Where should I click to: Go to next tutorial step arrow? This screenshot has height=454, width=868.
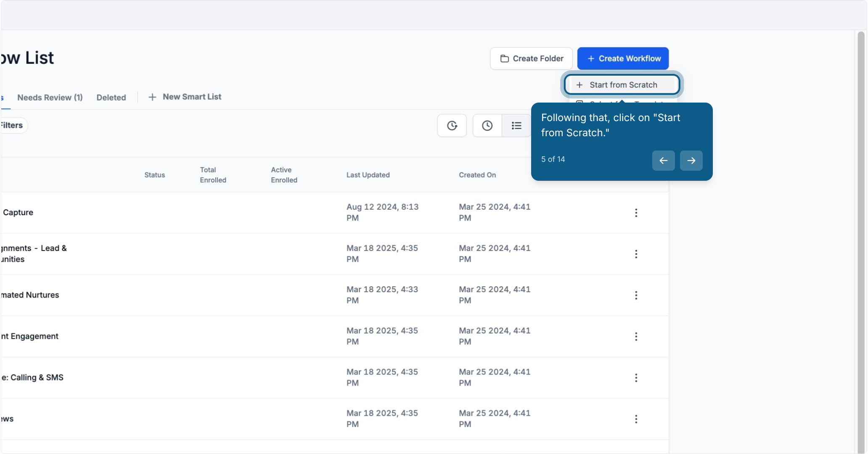(x=691, y=161)
